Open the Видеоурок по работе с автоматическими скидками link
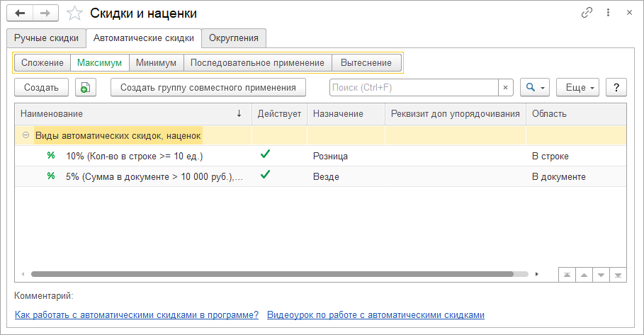Viewport: 644px width, 335px height. [375, 315]
